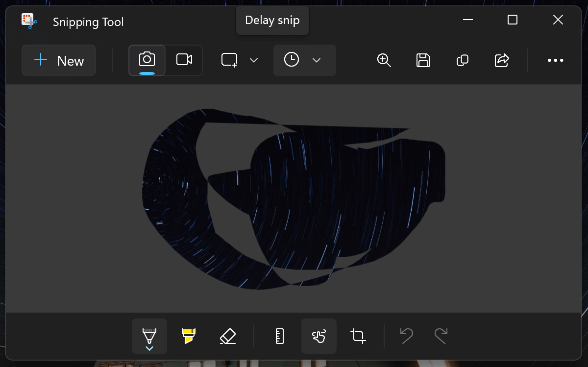
Task: Start a New snip
Action: click(x=58, y=60)
